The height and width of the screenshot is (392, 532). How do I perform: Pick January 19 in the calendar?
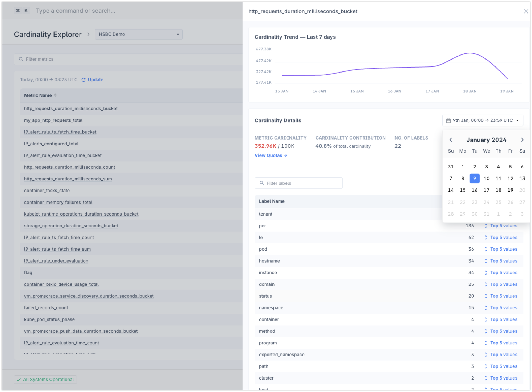click(510, 190)
